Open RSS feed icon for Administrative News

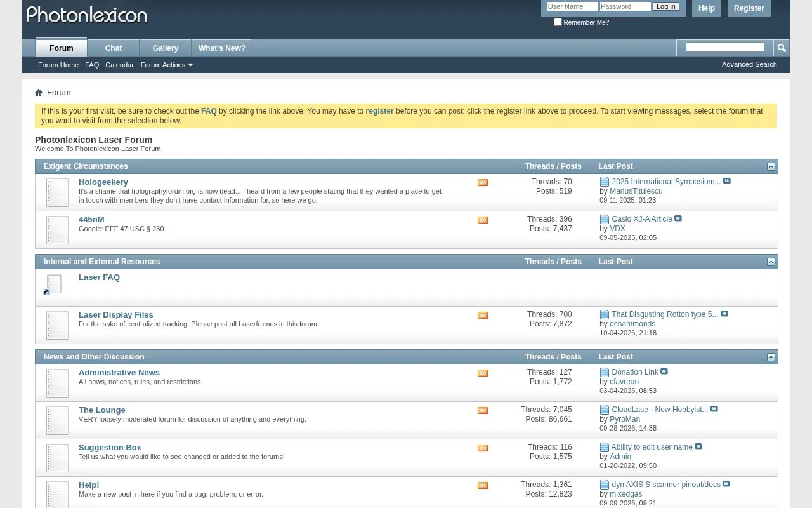(x=483, y=373)
